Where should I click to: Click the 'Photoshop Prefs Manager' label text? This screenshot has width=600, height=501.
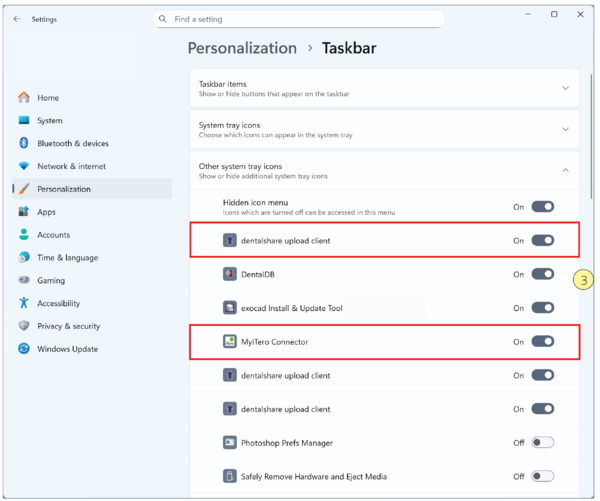tap(287, 443)
